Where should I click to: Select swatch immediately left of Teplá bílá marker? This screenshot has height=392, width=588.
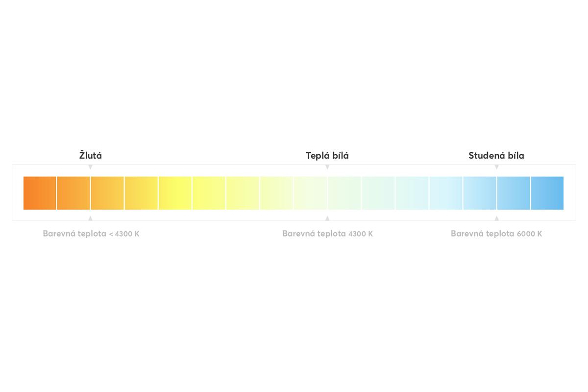coord(310,193)
